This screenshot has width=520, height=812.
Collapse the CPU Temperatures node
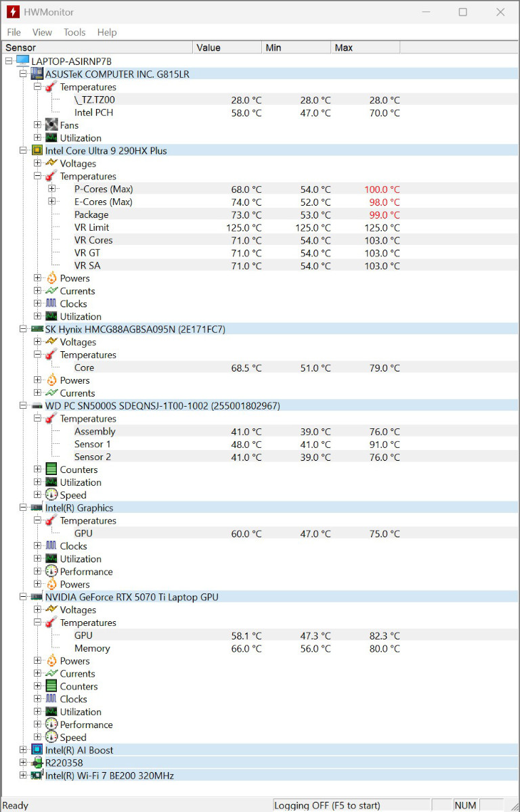[x=38, y=176]
